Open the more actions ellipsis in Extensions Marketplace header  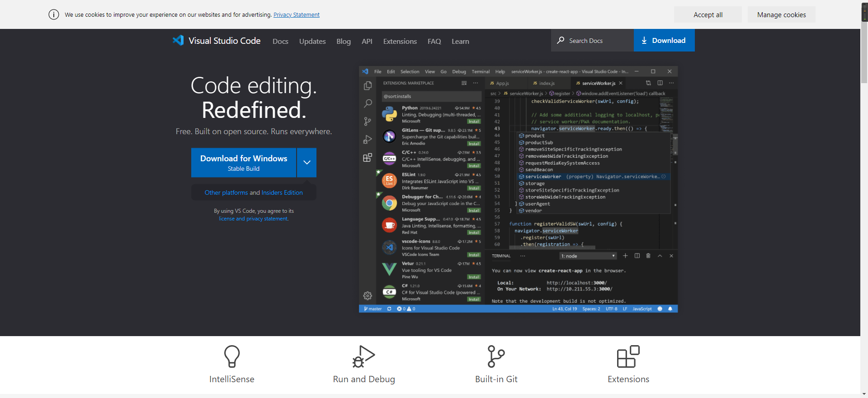(x=476, y=83)
